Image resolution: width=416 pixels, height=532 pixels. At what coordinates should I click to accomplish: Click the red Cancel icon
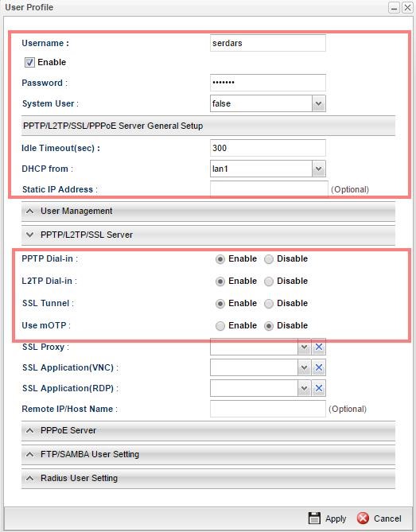pos(363,518)
